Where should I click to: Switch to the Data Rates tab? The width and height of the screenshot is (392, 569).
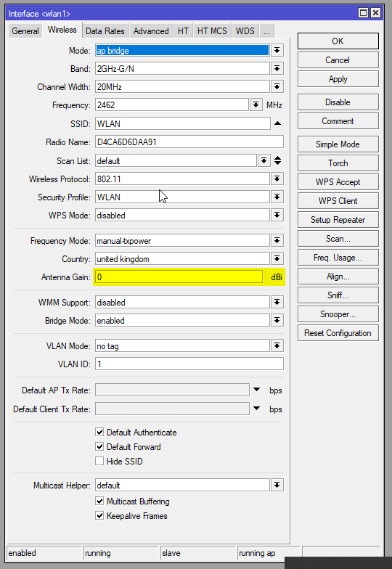[x=105, y=31]
